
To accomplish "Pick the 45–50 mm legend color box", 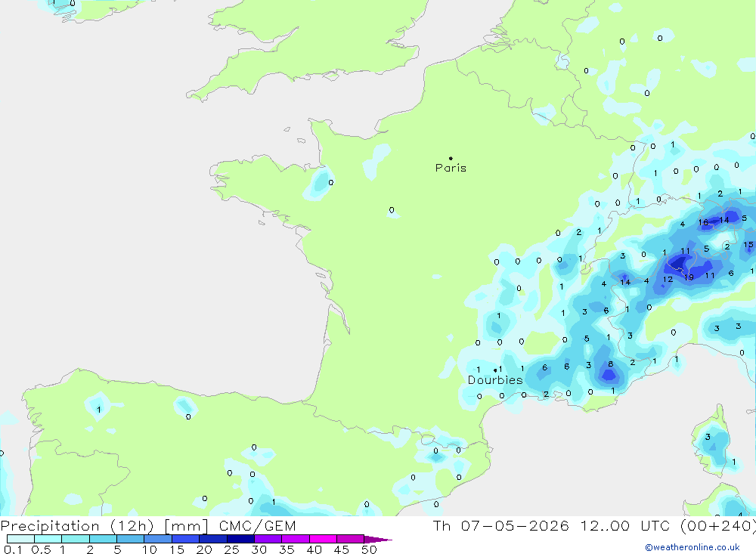I will tap(351, 539).
